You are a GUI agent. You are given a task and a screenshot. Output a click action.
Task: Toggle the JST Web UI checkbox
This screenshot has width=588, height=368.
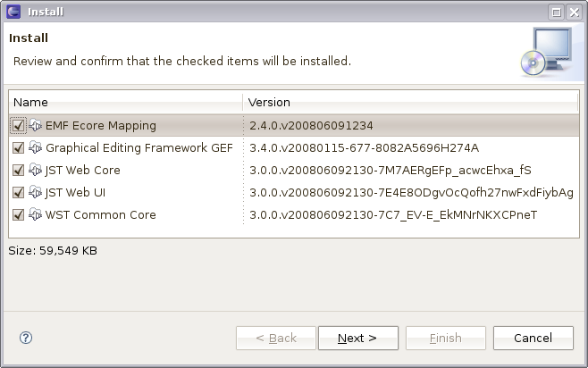pos(19,193)
